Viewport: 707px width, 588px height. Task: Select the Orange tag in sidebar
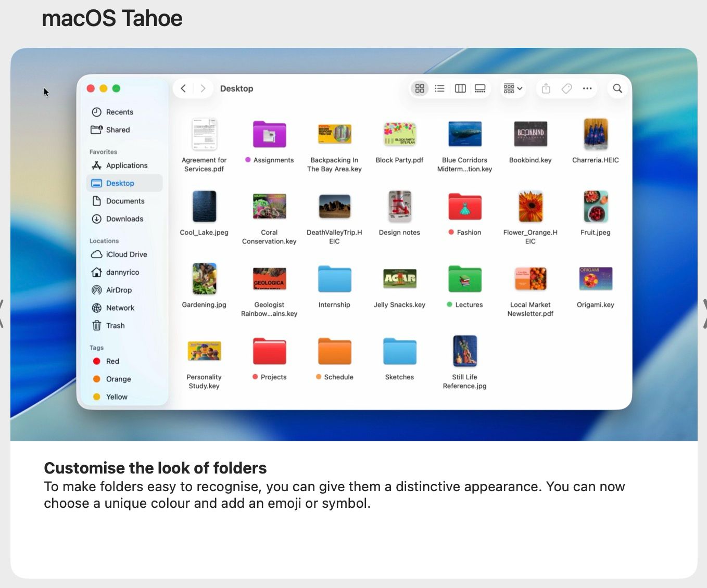pyautogui.click(x=118, y=379)
